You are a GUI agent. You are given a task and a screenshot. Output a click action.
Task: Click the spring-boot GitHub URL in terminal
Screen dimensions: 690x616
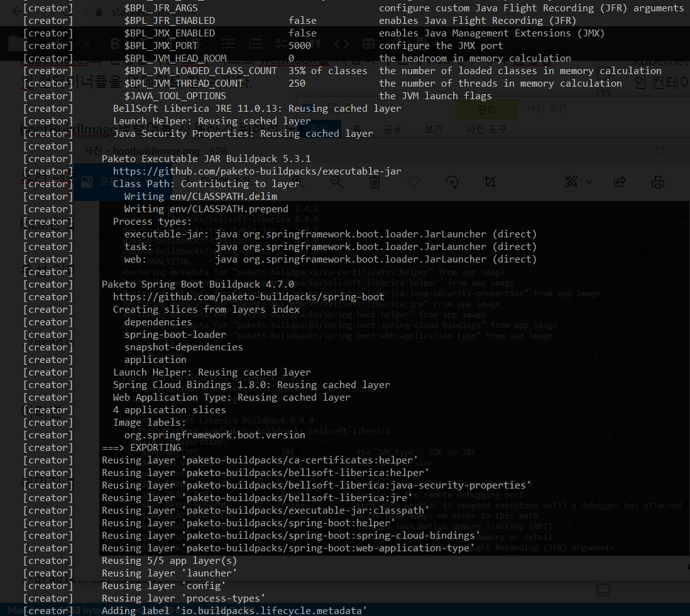[249, 297]
